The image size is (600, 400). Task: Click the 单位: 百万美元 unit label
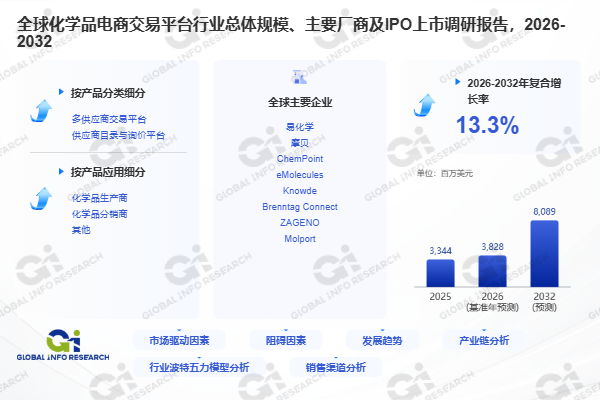click(445, 173)
